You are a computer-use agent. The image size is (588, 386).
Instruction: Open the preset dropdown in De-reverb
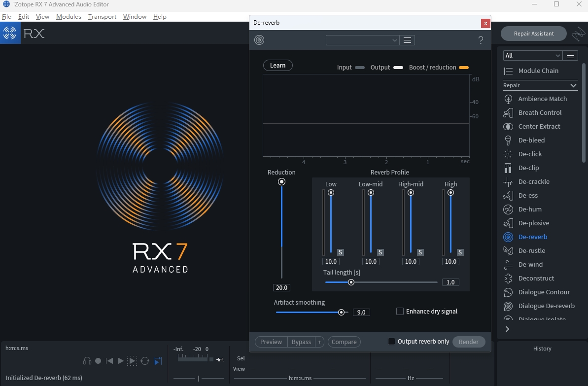tap(362, 40)
